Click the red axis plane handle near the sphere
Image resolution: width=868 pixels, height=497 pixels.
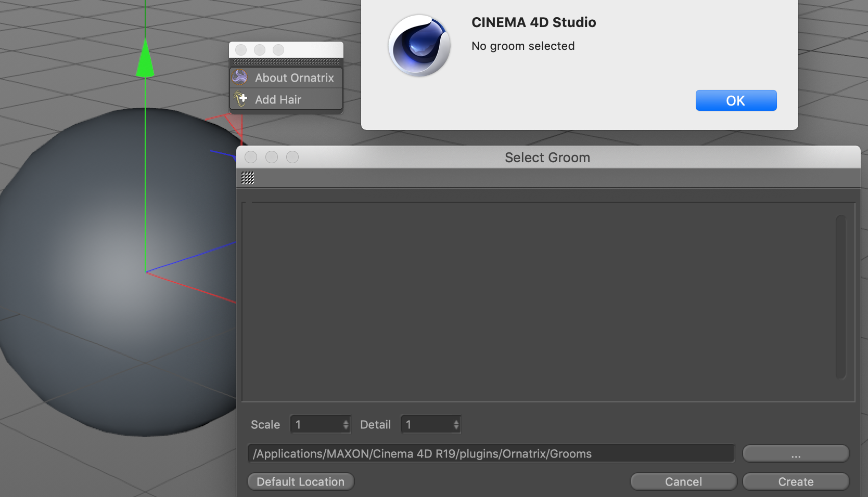pos(232,123)
